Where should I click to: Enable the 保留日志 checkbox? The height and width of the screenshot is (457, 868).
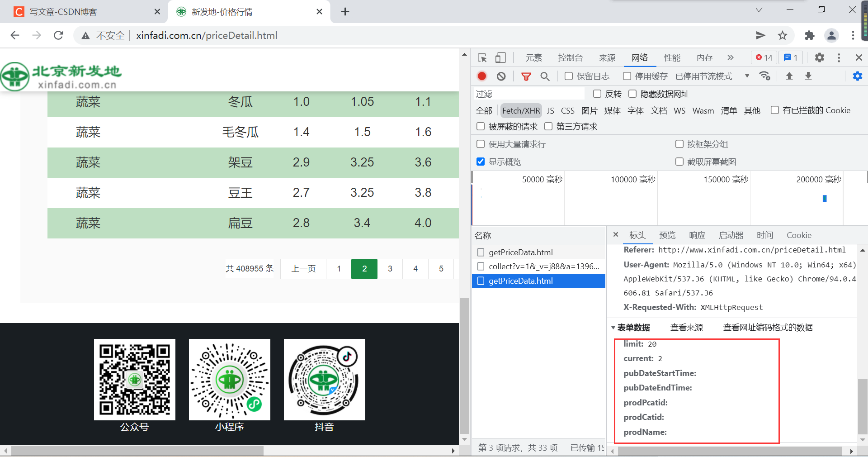coord(569,76)
